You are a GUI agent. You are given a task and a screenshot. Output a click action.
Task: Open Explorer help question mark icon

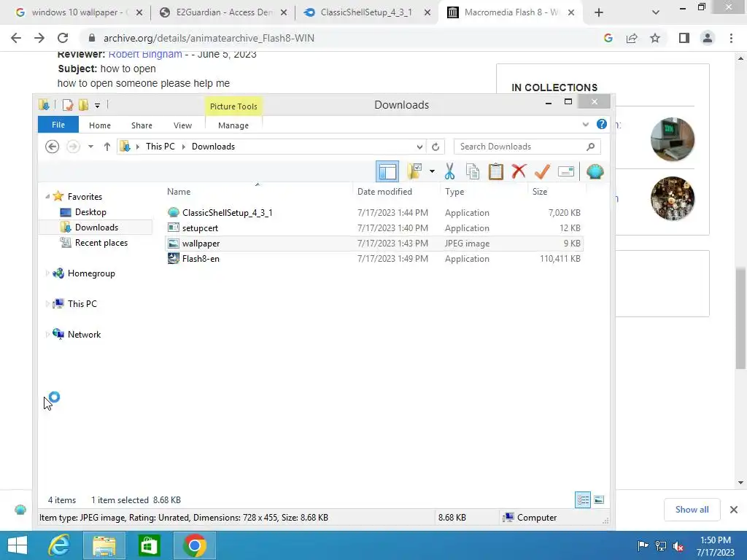[602, 124]
